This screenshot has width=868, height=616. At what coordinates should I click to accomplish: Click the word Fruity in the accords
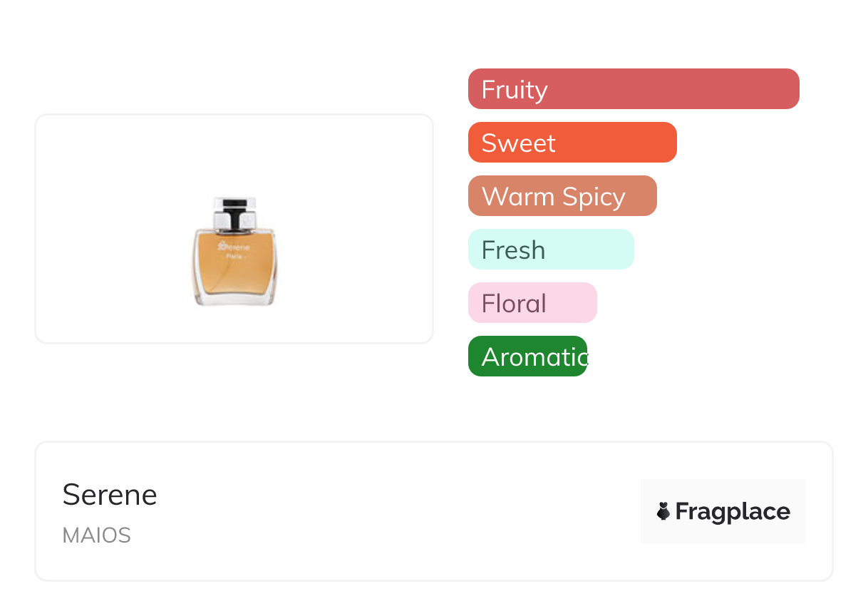[515, 90]
